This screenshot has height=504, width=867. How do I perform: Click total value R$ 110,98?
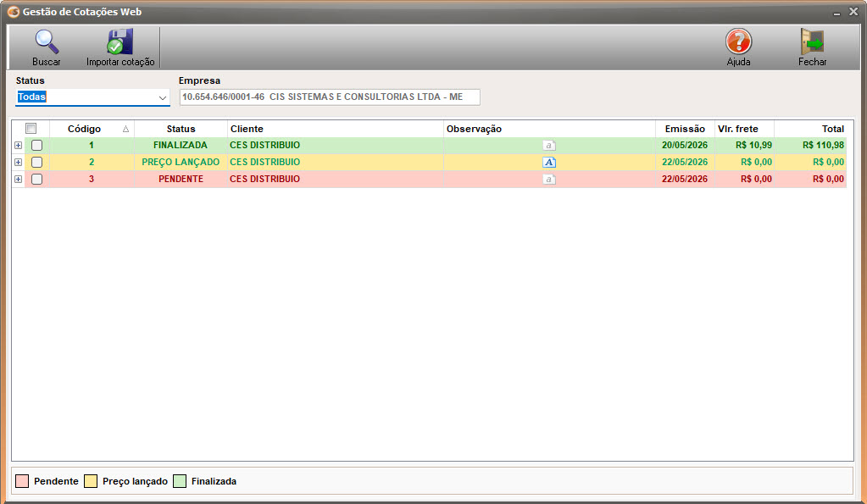click(823, 146)
